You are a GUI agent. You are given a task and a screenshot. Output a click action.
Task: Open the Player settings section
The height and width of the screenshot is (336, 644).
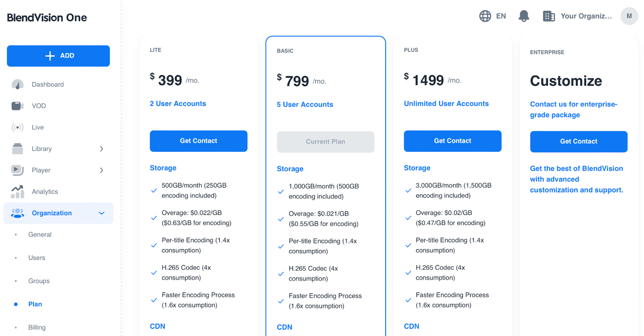(17, 170)
